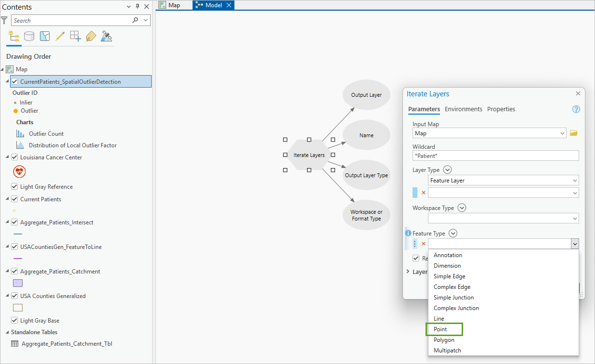Switch Contents to List By Selection view
Viewport: 595px width, 364px height.
pyautogui.click(x=44, y=36)
